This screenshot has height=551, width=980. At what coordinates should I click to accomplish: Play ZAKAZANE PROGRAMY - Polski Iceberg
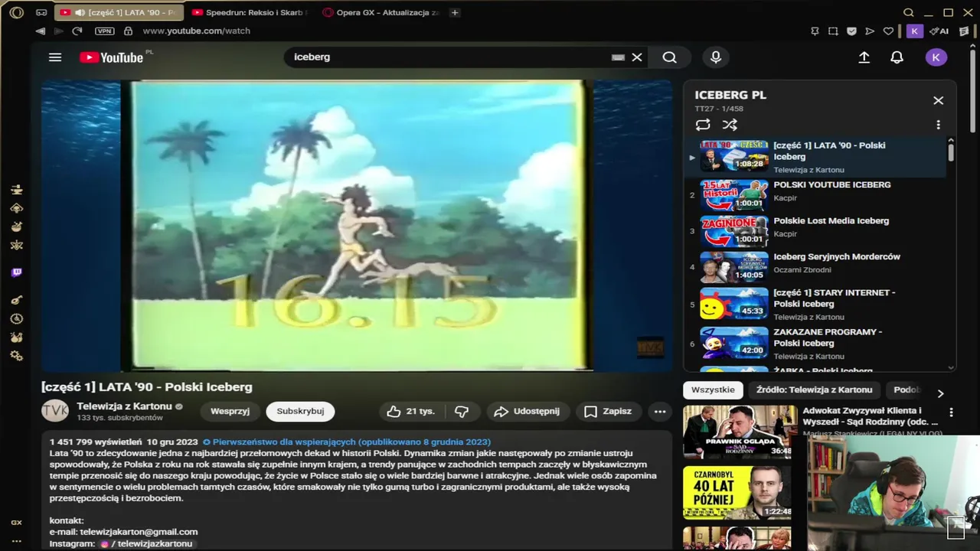[x=815, y=344]
